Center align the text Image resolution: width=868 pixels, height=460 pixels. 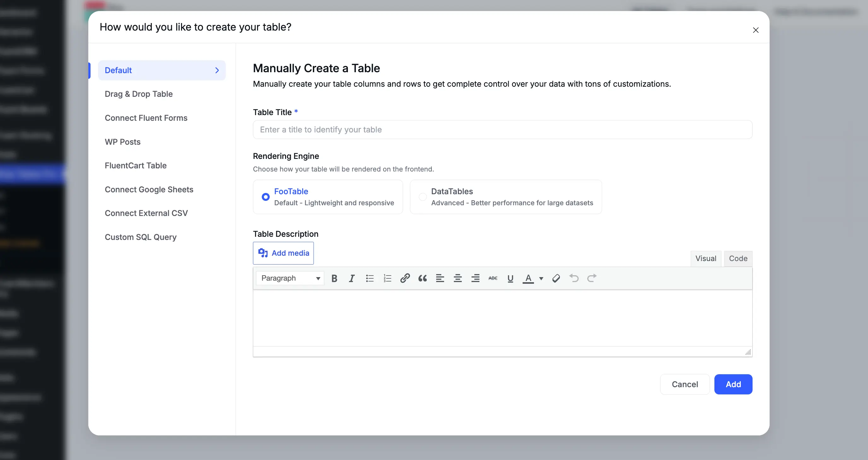(x=458, y=278)
